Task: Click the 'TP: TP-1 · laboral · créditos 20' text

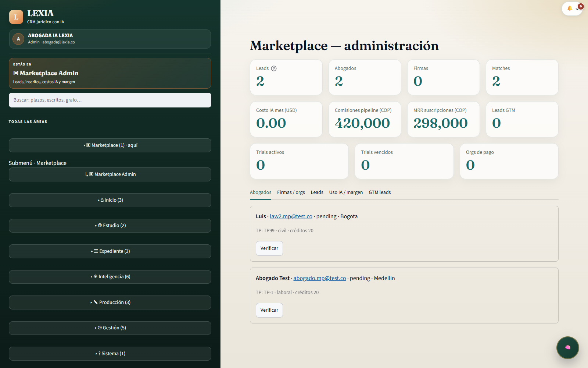Action: tap(287, 293)
